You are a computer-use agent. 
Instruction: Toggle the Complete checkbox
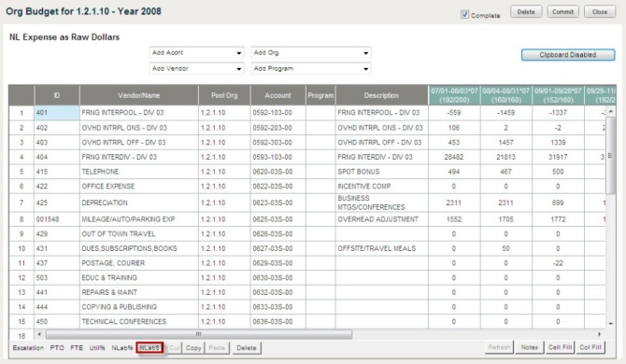point(464,14)
